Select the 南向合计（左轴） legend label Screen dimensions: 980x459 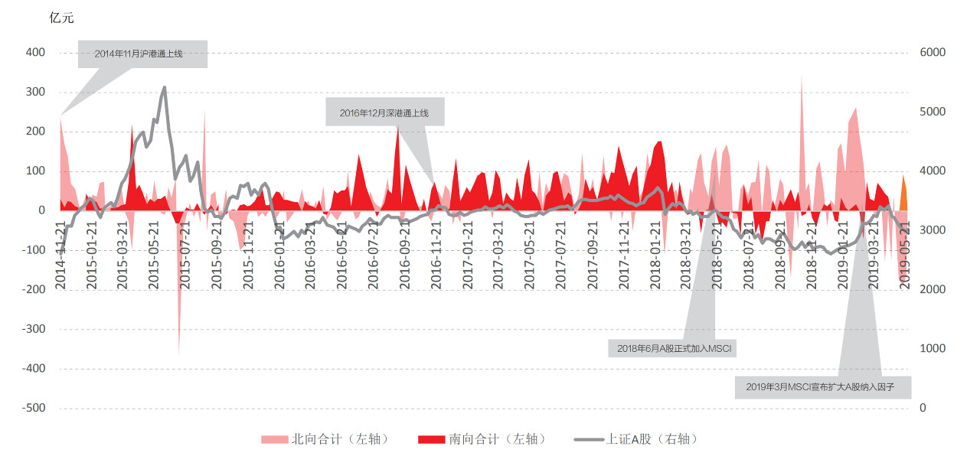(x=498, y=439)
